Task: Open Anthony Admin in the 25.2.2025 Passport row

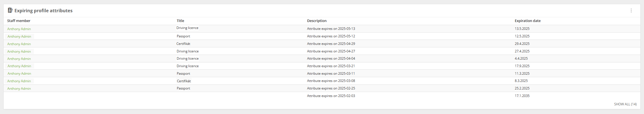Action: point(19,89)
